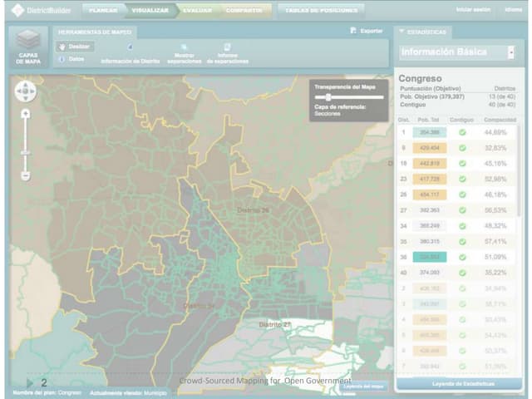Click Exportar to export the plan
The width and height of the screenshot is (532, 399).
tap(367, 31)
